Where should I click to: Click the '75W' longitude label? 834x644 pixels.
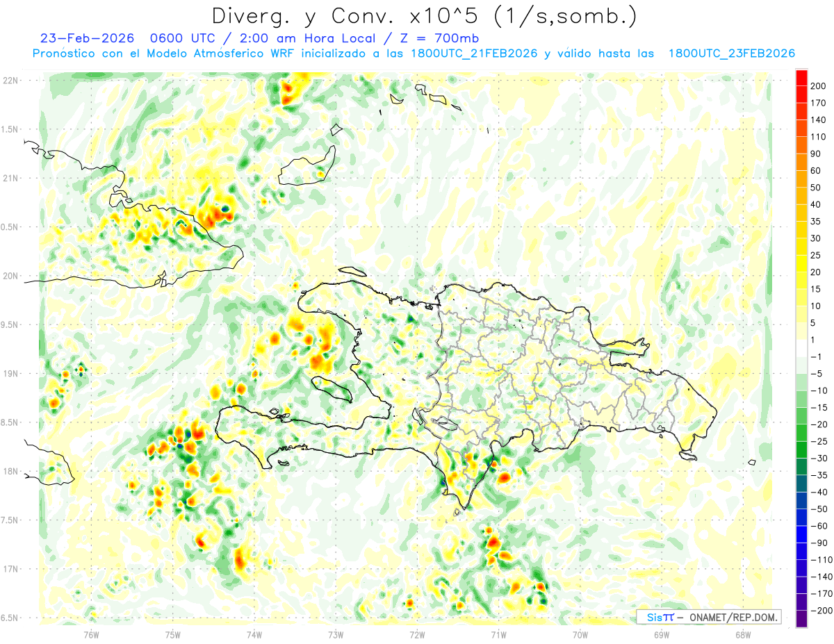(x=173, y=634)
